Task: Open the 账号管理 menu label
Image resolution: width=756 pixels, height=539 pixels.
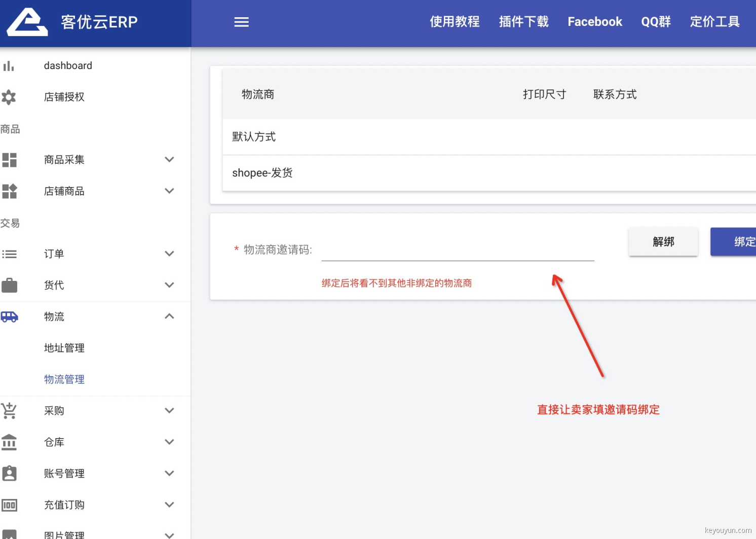Action: pyautogui.click(x=64, y=474)
